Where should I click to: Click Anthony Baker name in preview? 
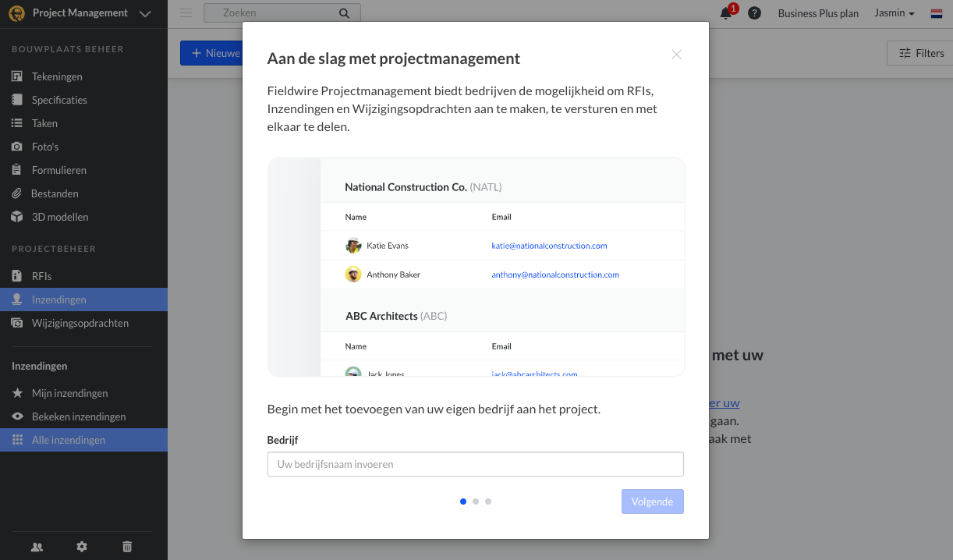tap(393, 275)
